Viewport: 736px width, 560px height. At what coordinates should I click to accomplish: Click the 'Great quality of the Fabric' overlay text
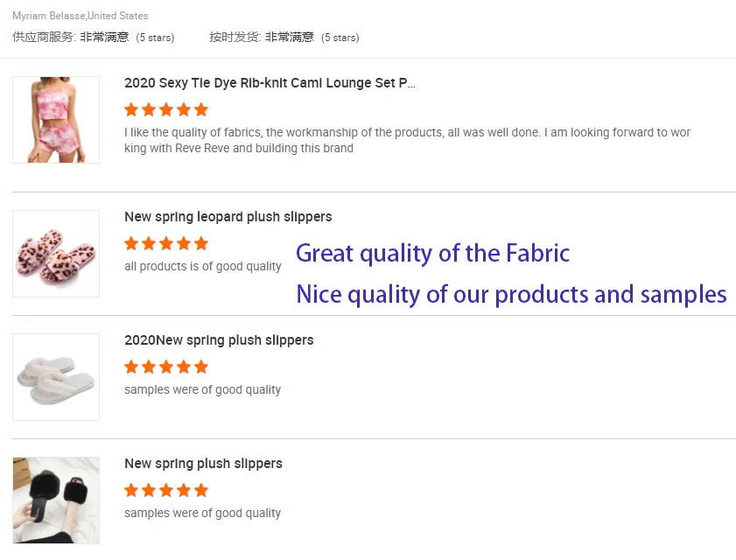(432, 254)
